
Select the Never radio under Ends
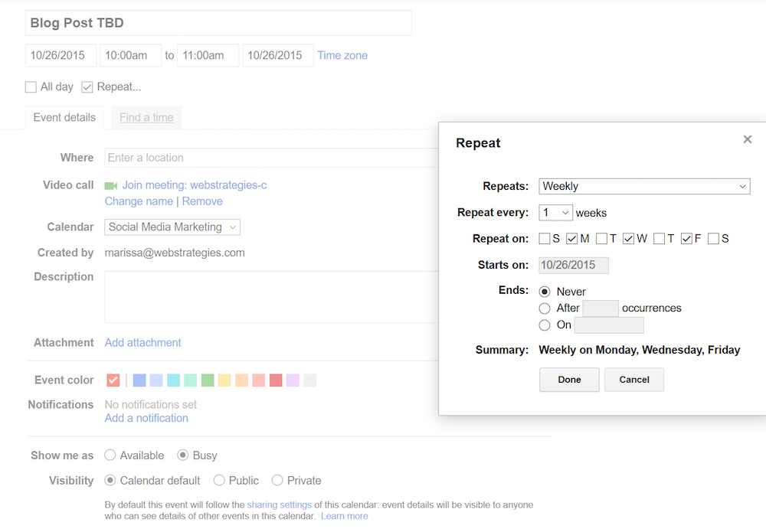[x=544, y=292]
